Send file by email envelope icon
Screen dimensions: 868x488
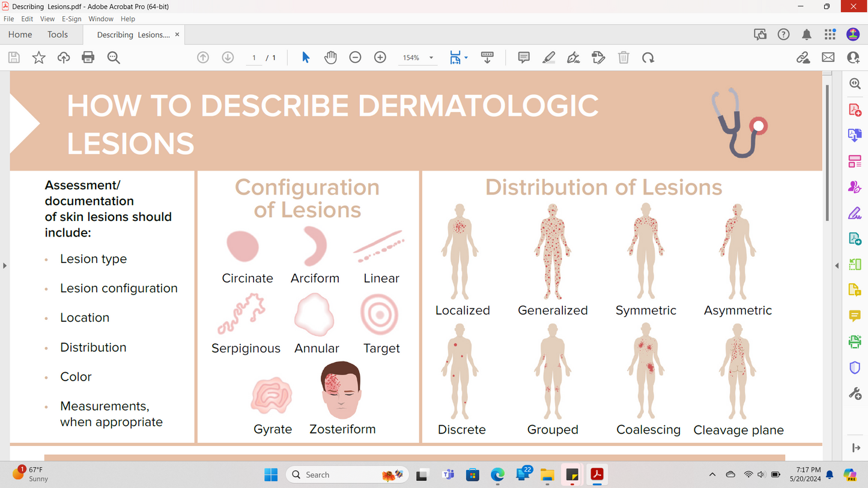828,58
